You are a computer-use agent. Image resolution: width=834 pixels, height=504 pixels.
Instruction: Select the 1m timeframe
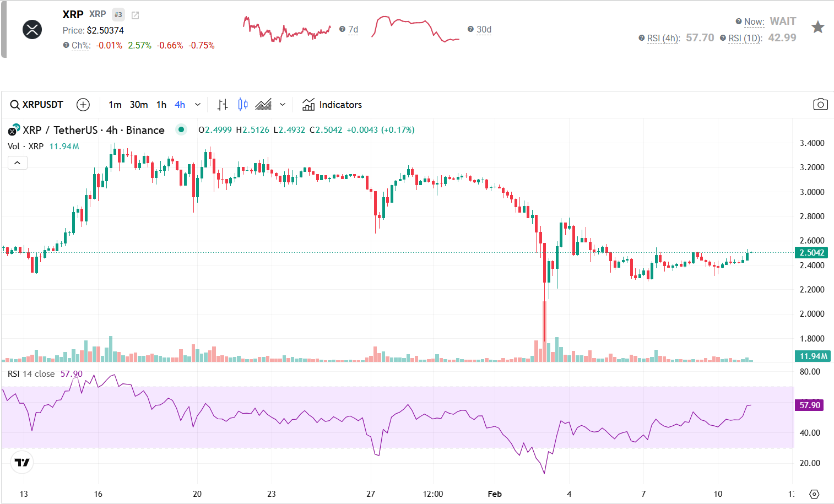tap(115, 105)
